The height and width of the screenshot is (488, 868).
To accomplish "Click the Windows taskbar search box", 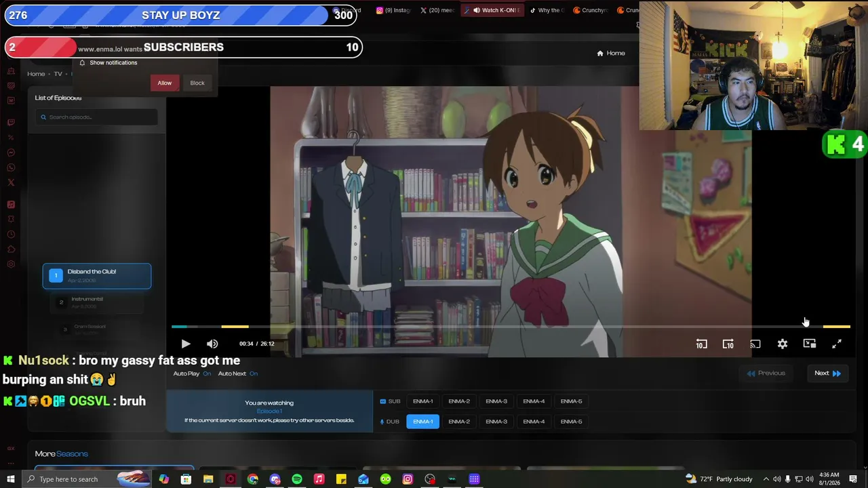I will pos(86,479).
